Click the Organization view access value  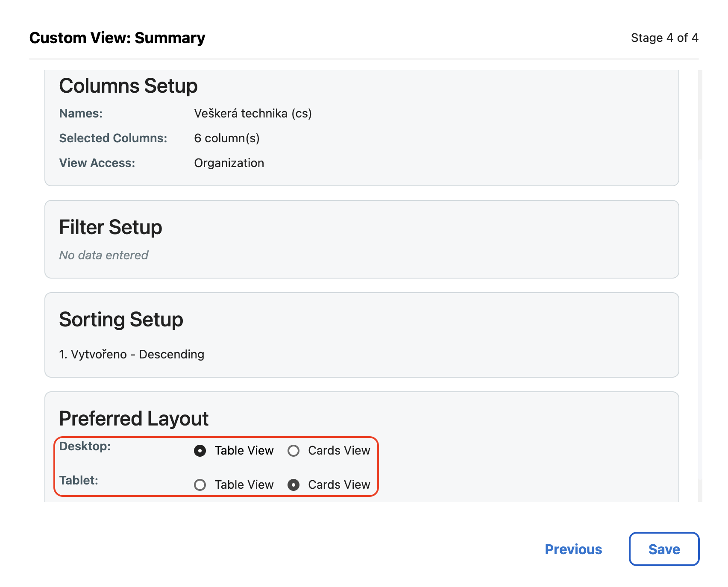coord(229,163)
